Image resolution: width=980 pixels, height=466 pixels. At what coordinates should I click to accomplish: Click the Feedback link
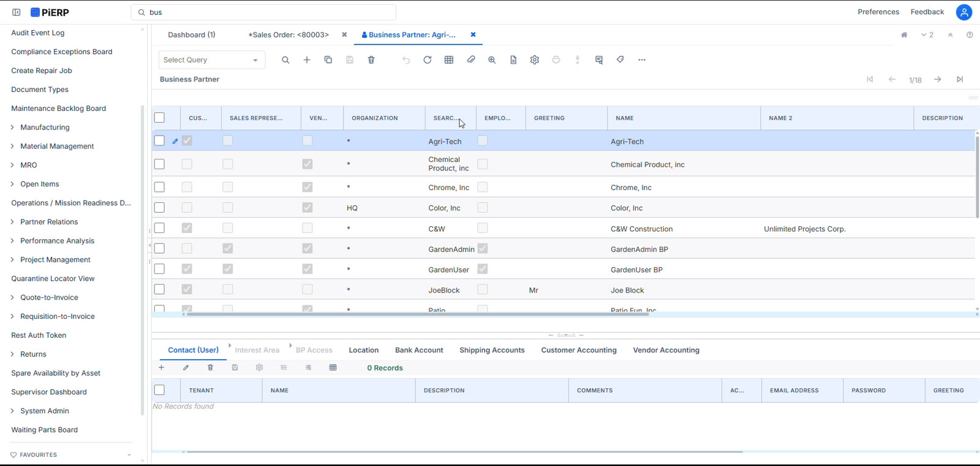coord(927,12)
